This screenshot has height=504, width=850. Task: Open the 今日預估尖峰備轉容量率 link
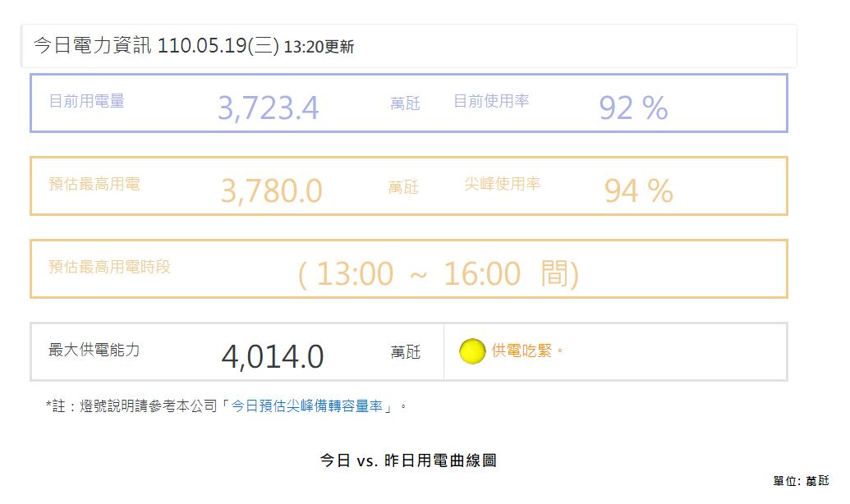pos(306,406)
